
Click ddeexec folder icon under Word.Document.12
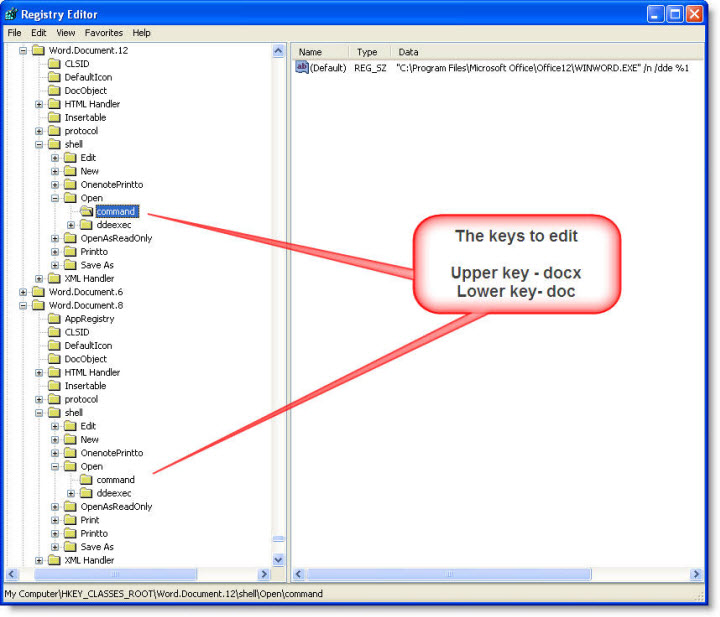tap(86, 224)
